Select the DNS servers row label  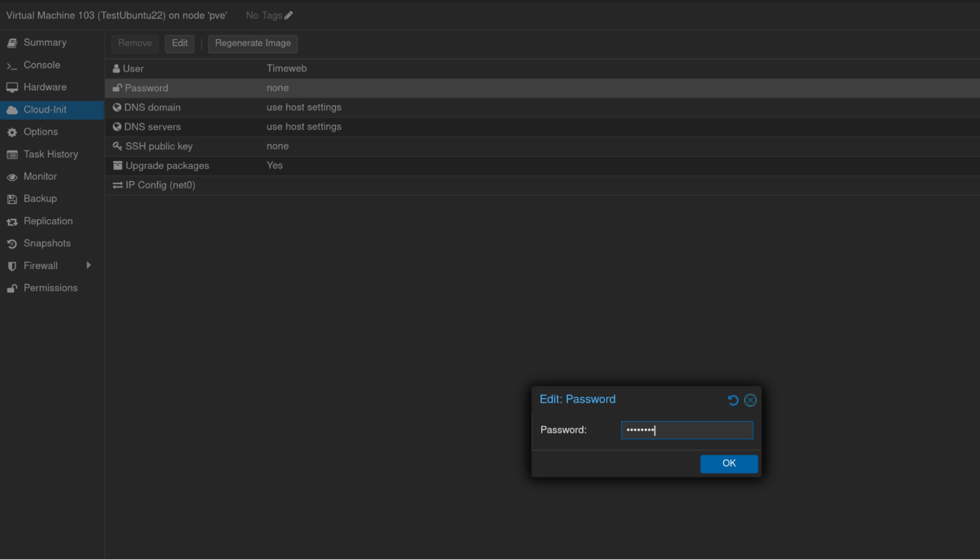pyautogui.click(x=152, y=127)
